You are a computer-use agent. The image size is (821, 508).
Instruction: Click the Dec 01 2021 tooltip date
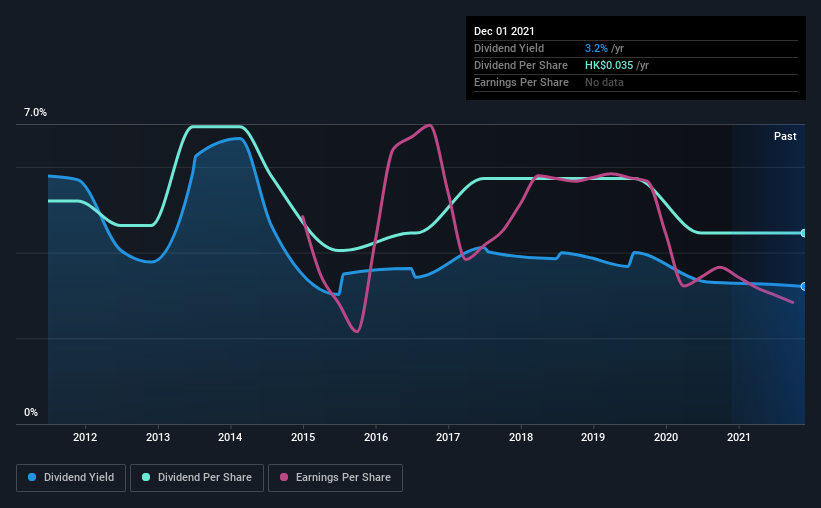tap(504, 31)
